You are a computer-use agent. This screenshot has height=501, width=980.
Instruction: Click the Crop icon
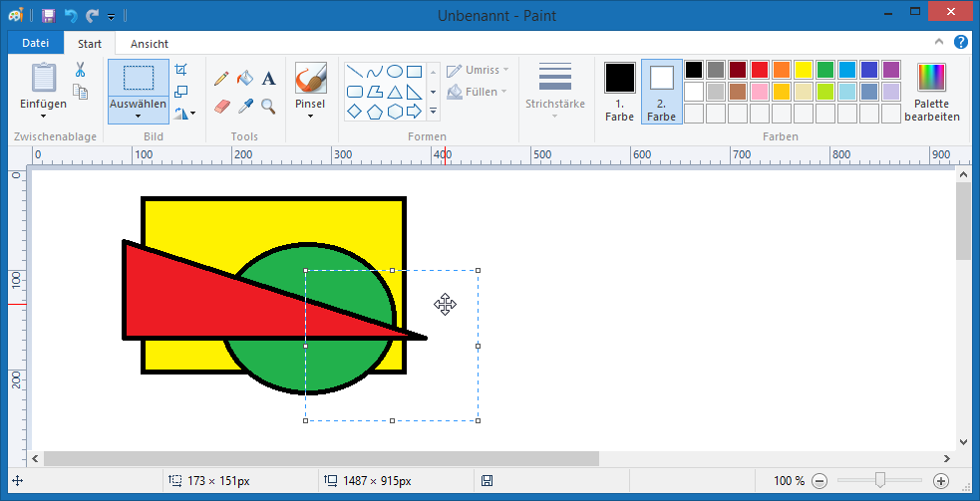click(x=180, y=70)
